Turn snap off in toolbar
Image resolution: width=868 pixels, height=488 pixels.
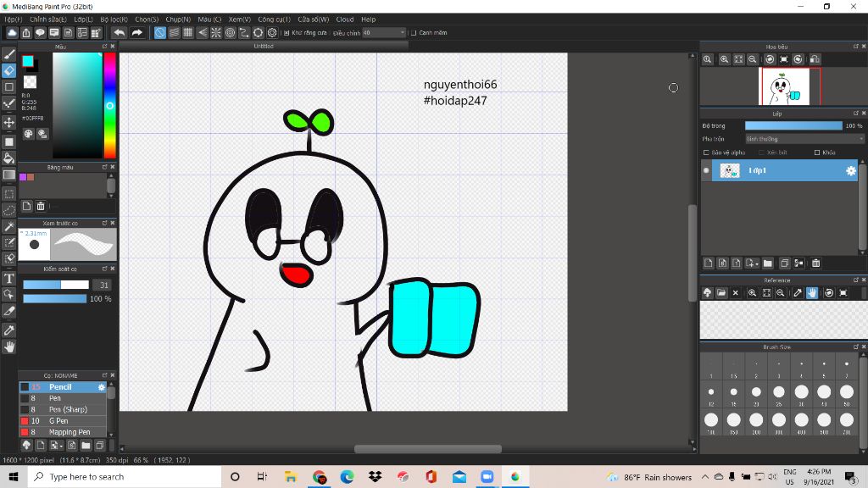pos(160,33)
